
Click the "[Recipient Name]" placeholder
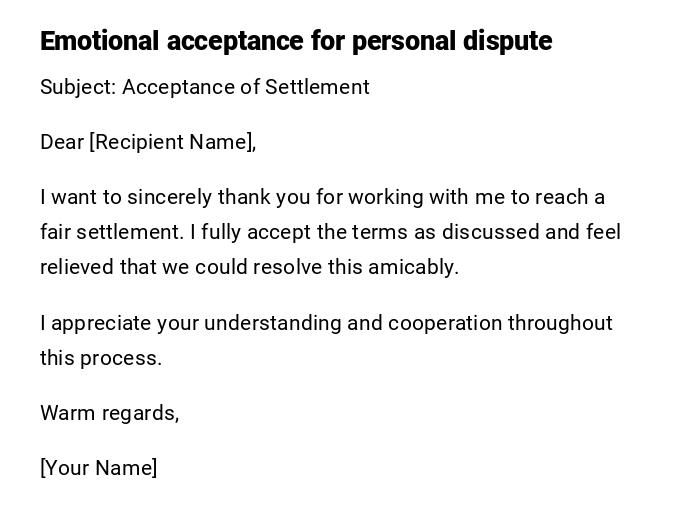point(172,142)
